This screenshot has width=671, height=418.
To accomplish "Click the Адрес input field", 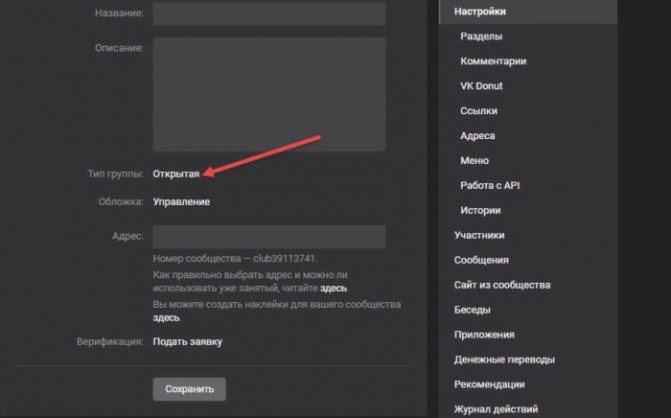I will click(269, 237).
